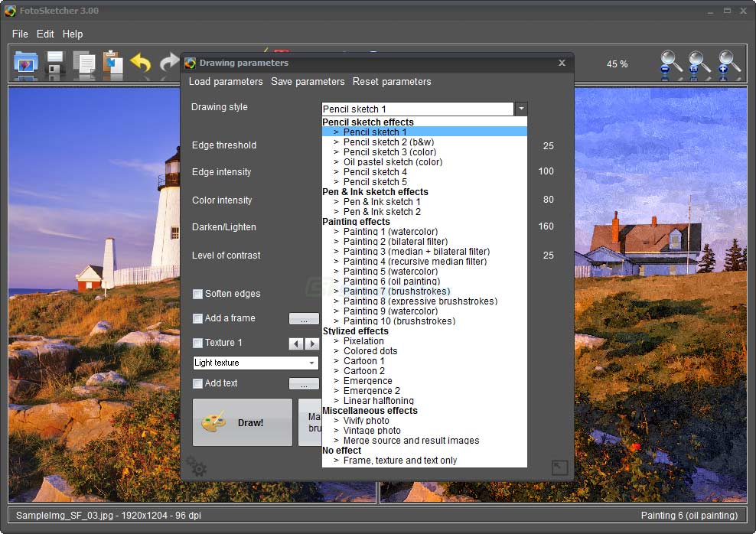Open the File menu

pos(20,34)
